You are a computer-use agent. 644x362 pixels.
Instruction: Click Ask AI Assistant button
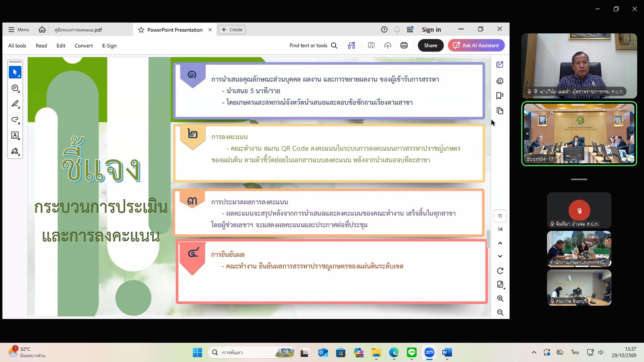[x=476, y=45]
